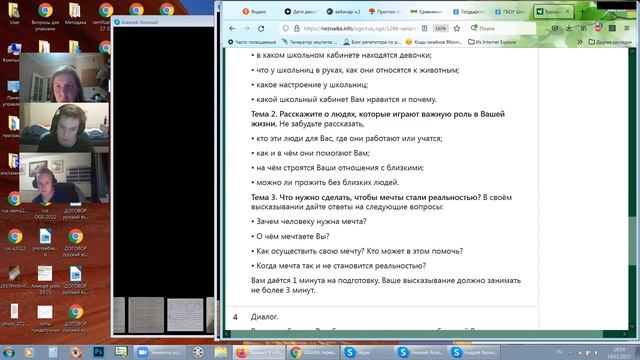Open Другие закладки folder
The height and width of the screenshot is (360, 640).
click(610, 42)
